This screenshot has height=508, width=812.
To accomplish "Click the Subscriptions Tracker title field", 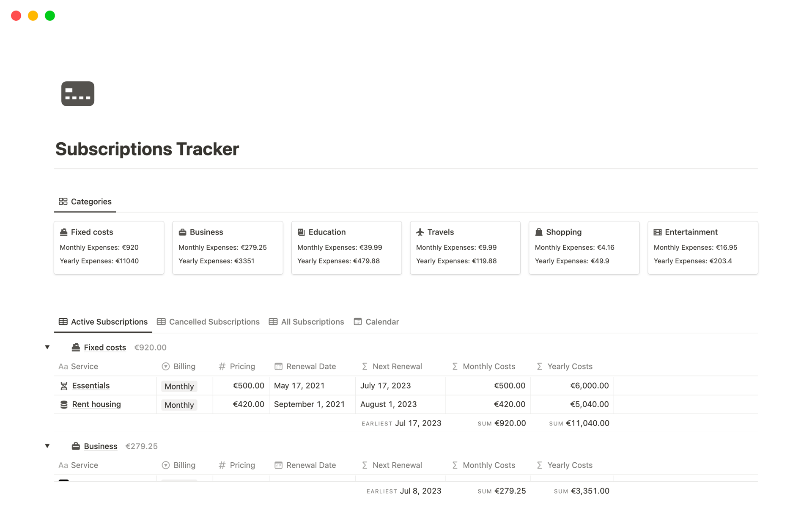I will (148, 148).
